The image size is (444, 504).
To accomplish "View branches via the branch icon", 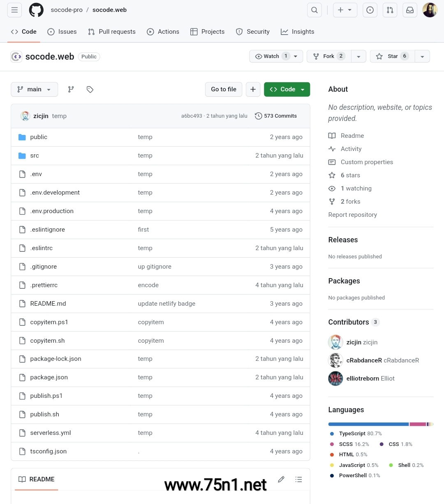I will [71, 89].
